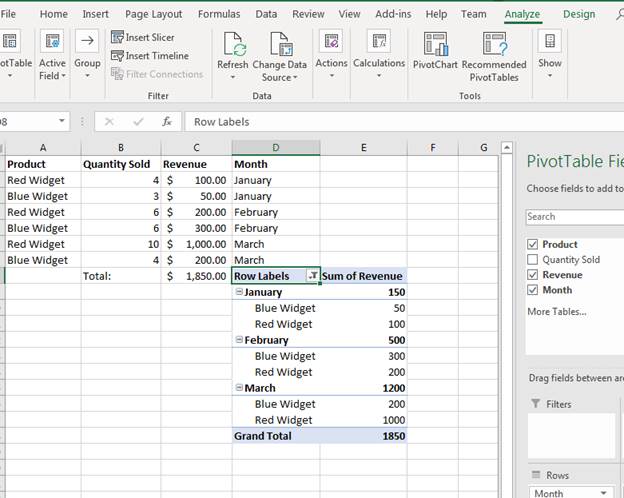This screenshot has height=498, width=624.
Task: Click the More Tables link
Action: click(x=557, y=311)
